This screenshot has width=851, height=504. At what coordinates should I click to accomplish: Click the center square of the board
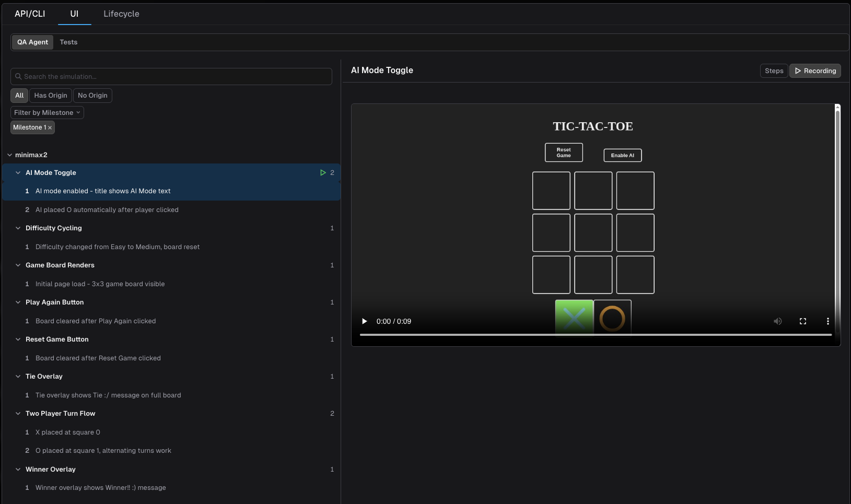pyautogui.click(x=593, y=232)
